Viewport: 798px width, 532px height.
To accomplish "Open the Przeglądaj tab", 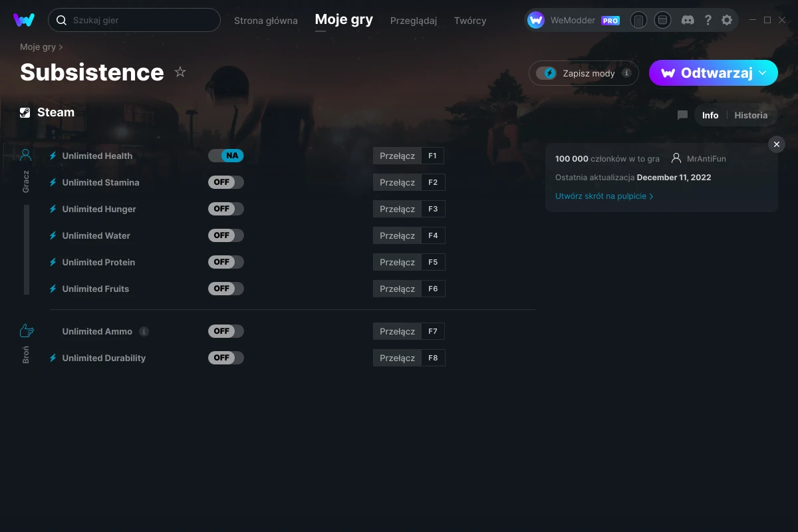I will coord(414,21).
